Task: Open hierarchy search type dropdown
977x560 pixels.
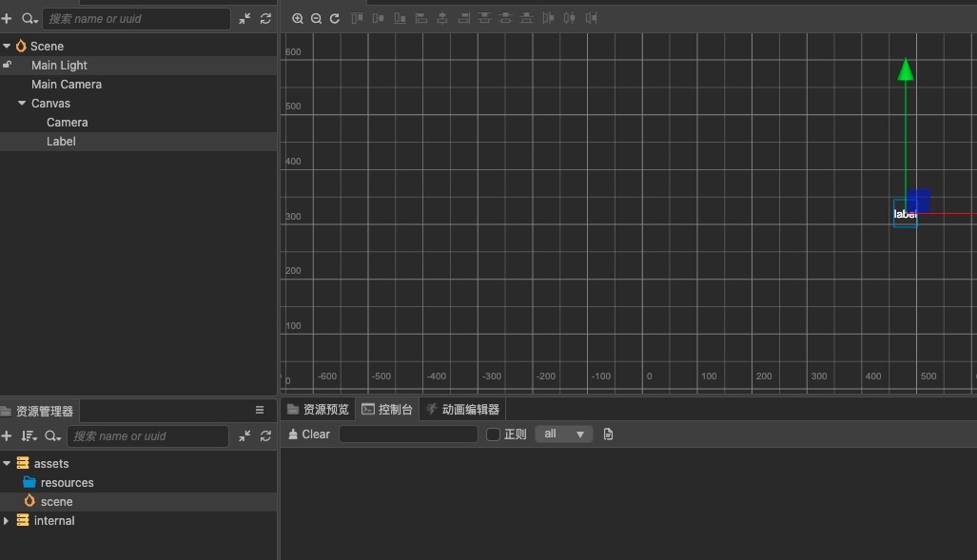Action: (29, 19)
